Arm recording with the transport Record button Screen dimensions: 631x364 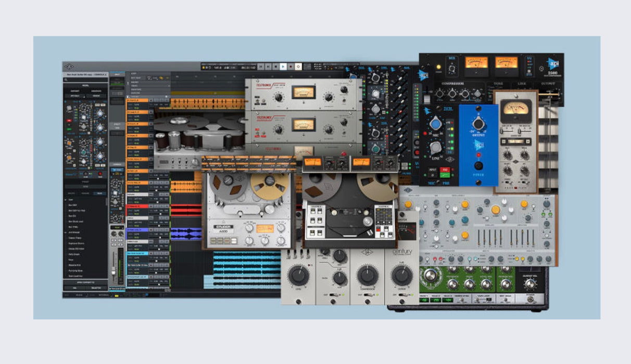click(291, 67)
